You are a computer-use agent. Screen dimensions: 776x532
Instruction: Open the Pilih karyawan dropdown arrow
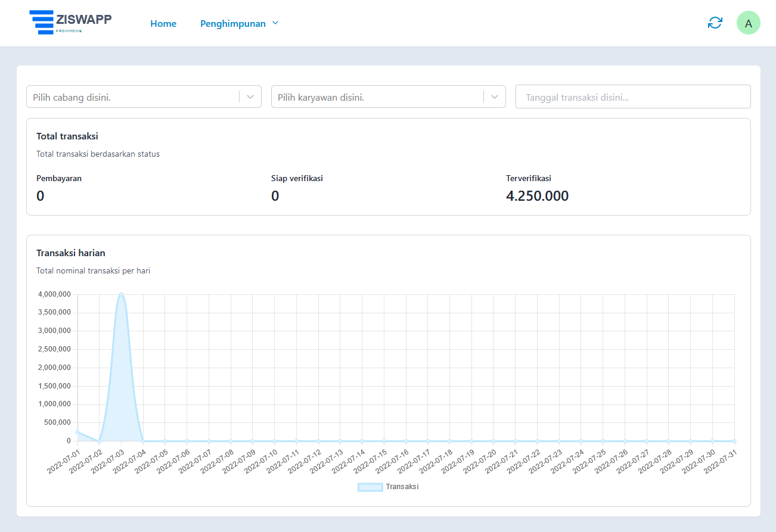tap(495, 97)
